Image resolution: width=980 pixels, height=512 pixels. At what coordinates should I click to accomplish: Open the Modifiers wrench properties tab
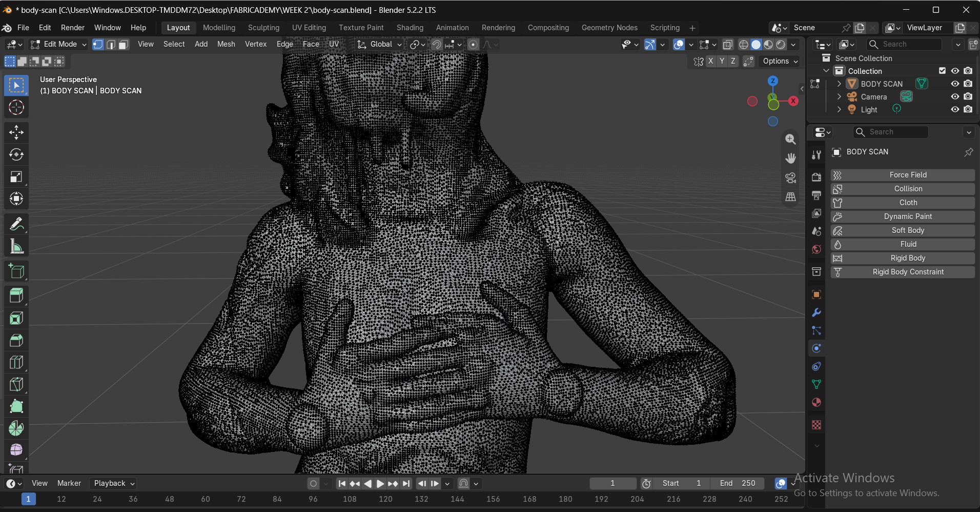point(816,312)
